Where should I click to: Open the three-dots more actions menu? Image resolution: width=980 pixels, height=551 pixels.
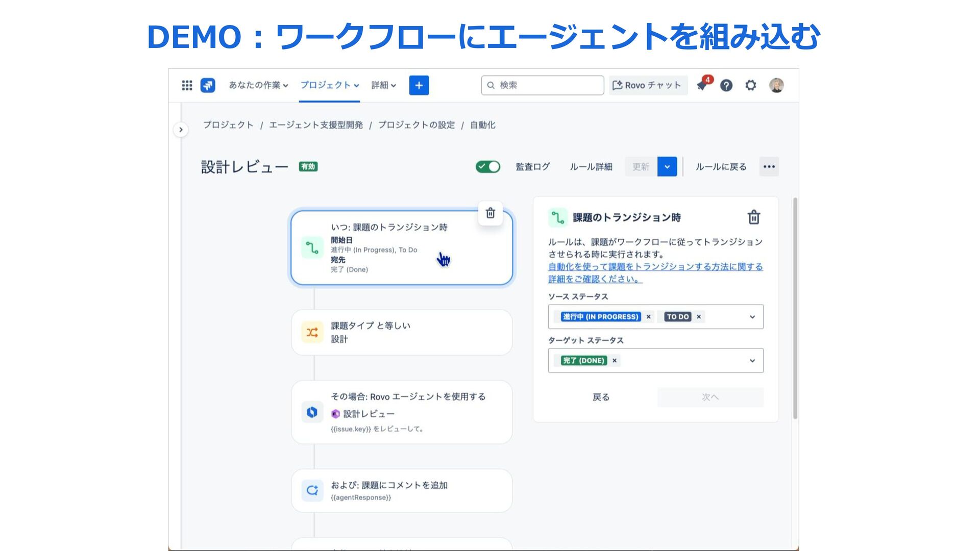point(769,167)
